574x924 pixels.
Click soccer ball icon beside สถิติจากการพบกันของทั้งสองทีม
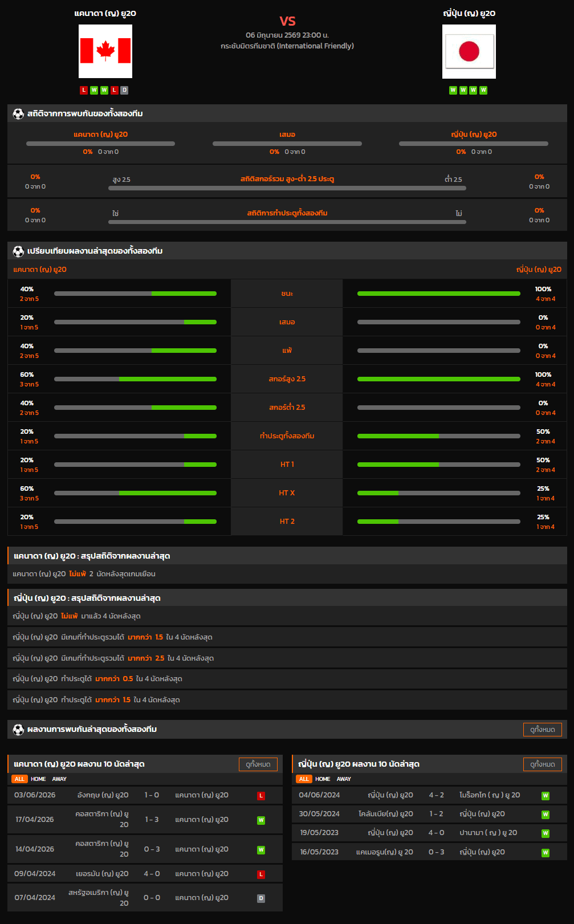pos(18,113)
